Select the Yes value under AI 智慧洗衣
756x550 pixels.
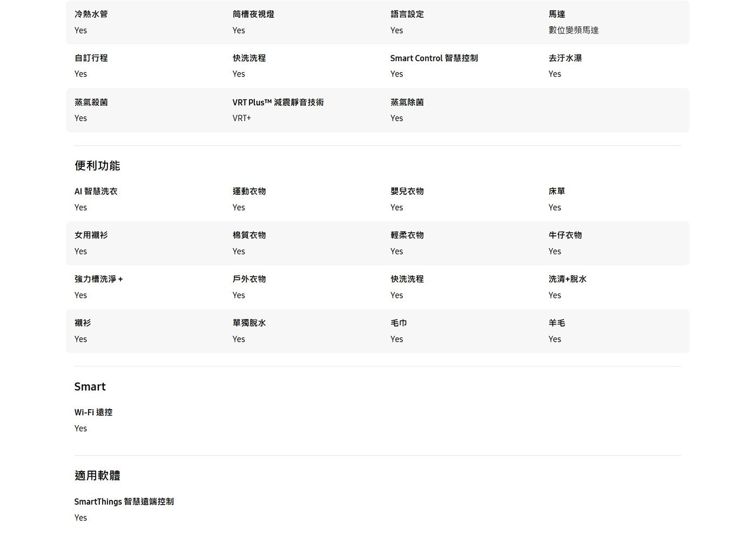80,207
